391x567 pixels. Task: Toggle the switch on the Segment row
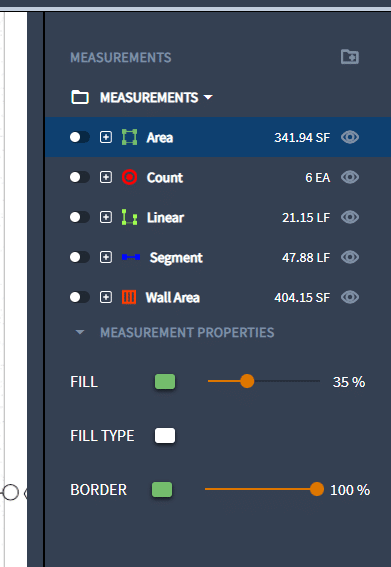point(80,257)
